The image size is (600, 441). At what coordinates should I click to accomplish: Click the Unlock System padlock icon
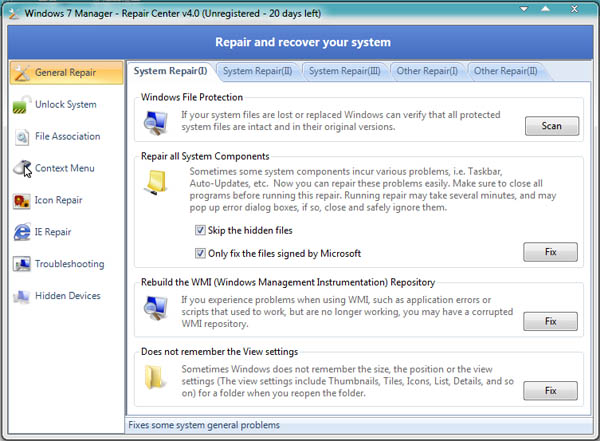(22, 105)
